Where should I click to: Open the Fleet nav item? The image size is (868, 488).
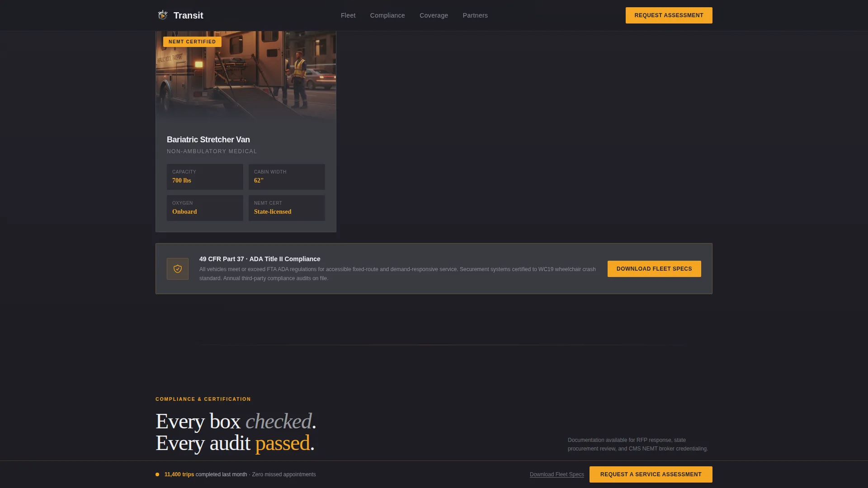[348, 15]
